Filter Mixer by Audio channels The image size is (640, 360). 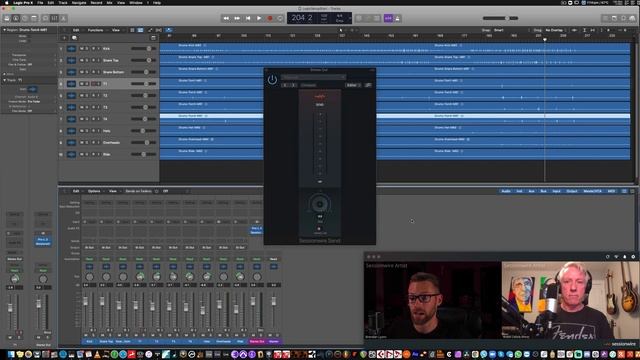point(506,191)
